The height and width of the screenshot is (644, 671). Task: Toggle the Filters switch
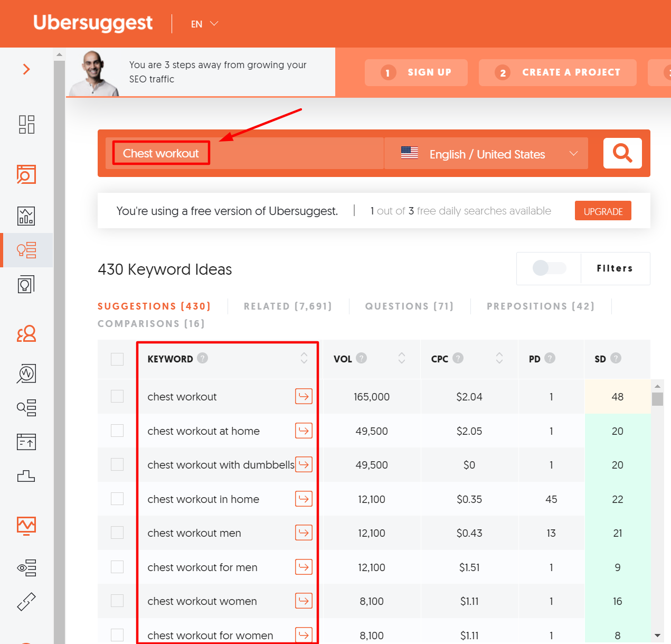coord(549,268)
